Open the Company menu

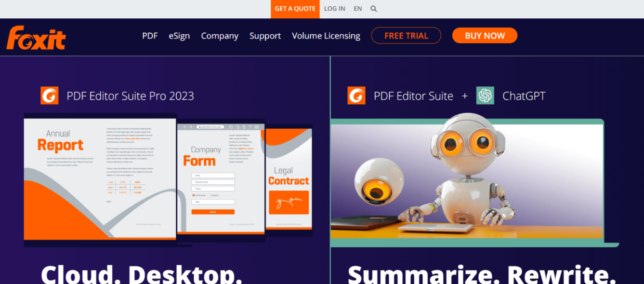(x=220, y=36)
